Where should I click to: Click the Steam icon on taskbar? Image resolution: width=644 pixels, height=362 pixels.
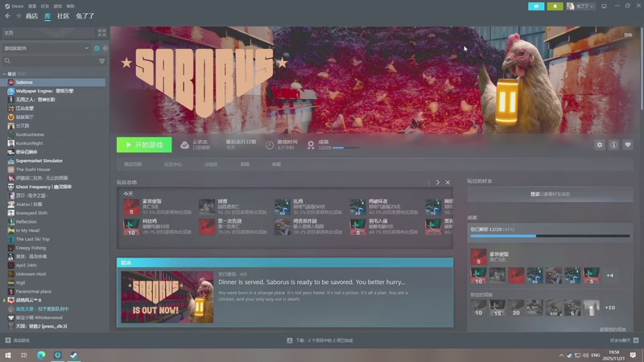click(74, 355)
